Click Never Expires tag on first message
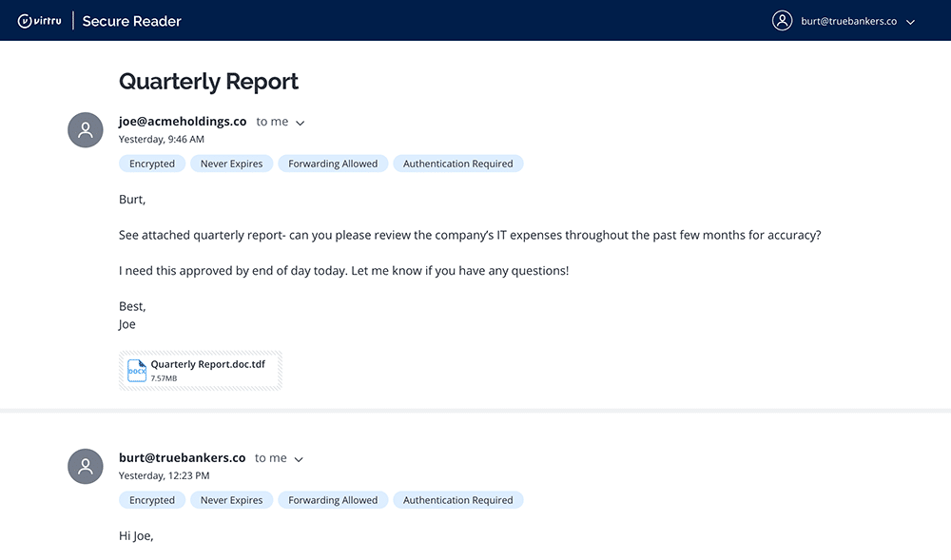 (x=231, y=164)
